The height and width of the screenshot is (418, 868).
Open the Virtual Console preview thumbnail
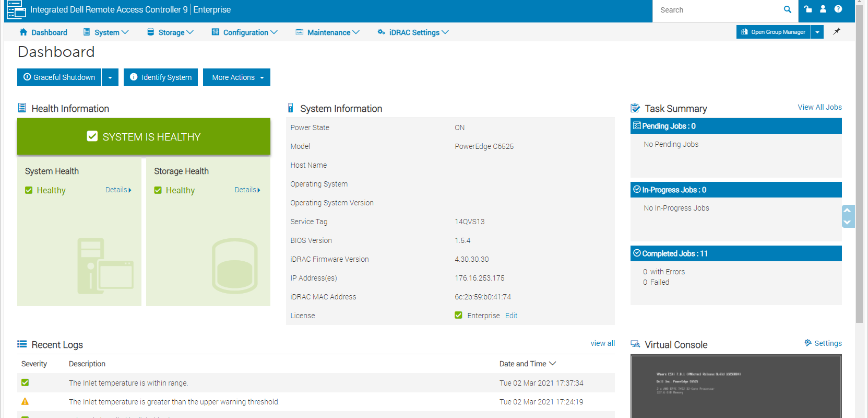tap(736, 386)
